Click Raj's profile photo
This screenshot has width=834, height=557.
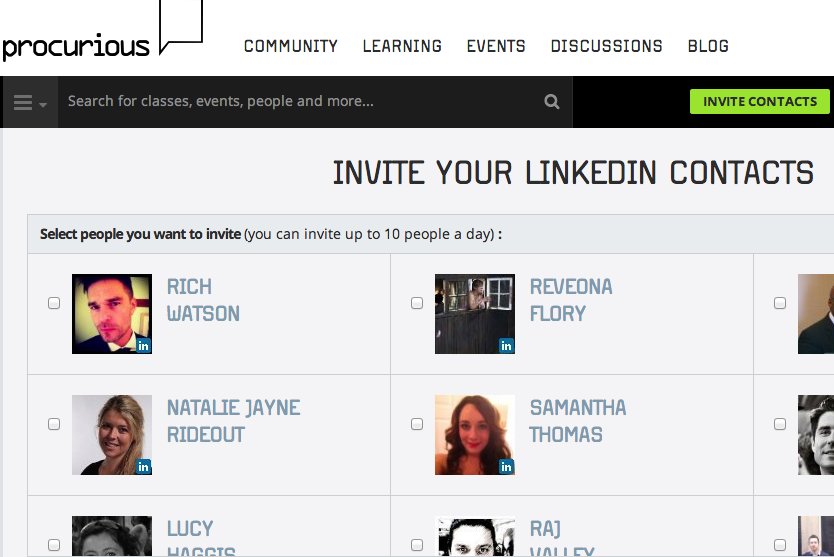point(475,536)
